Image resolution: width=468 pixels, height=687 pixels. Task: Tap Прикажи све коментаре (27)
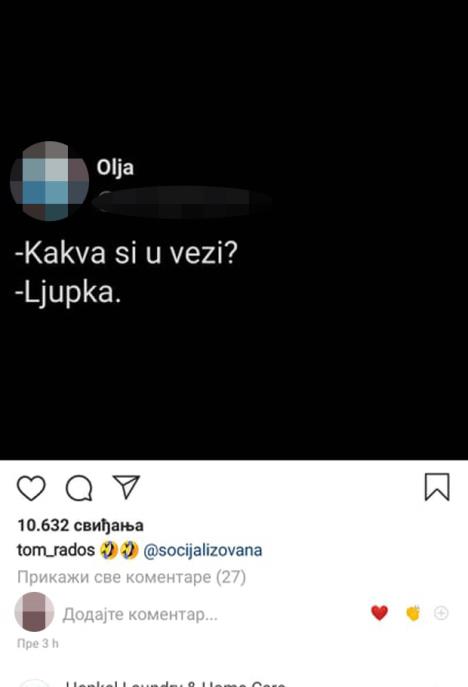[131, 577]
